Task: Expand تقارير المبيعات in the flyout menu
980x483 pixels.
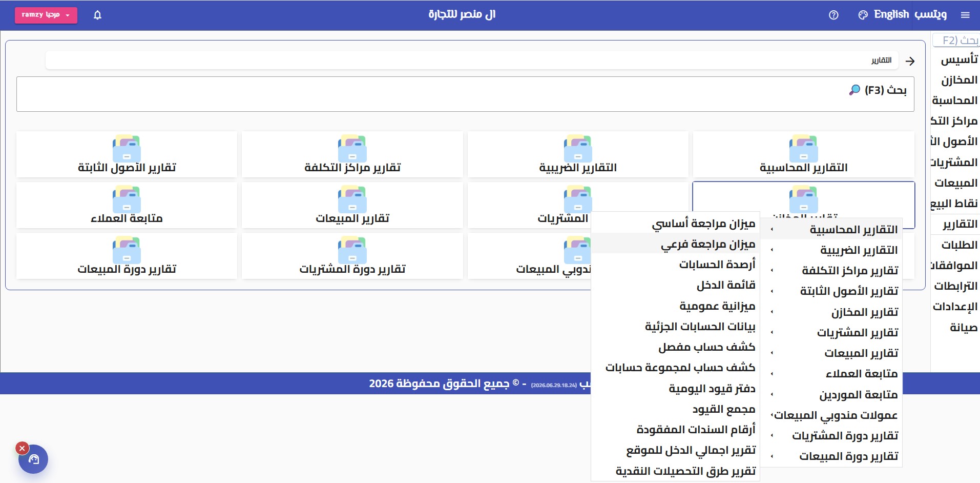Action: pos(831,353)
